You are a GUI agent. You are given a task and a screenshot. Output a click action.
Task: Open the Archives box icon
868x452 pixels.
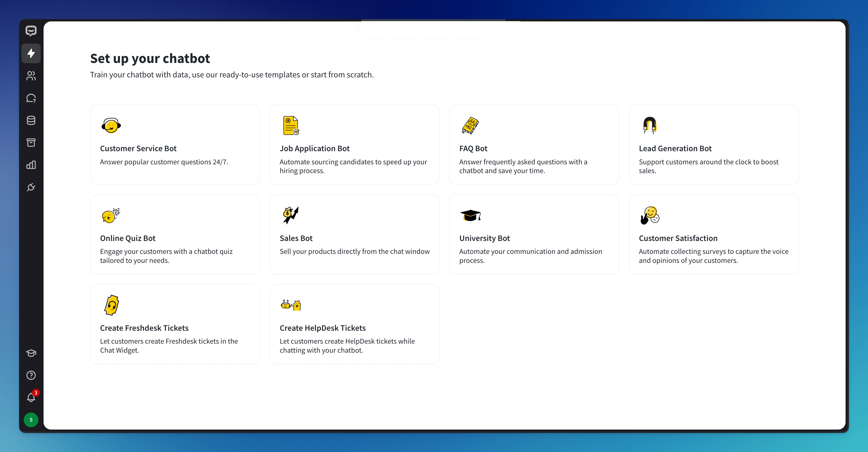pyautogui.click(x=31, y=143)
